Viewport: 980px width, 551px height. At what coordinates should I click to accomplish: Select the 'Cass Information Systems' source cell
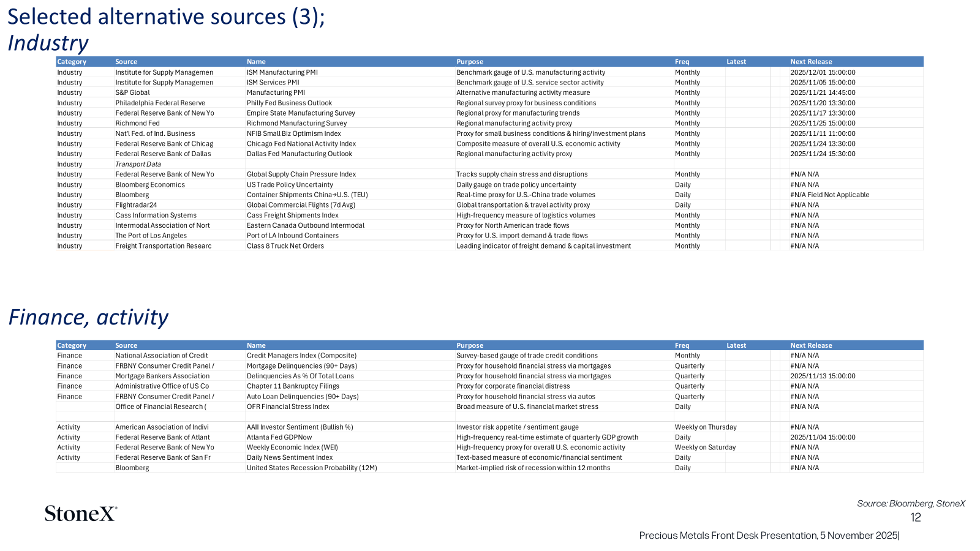pyautogui.click(x=156, y=215)
